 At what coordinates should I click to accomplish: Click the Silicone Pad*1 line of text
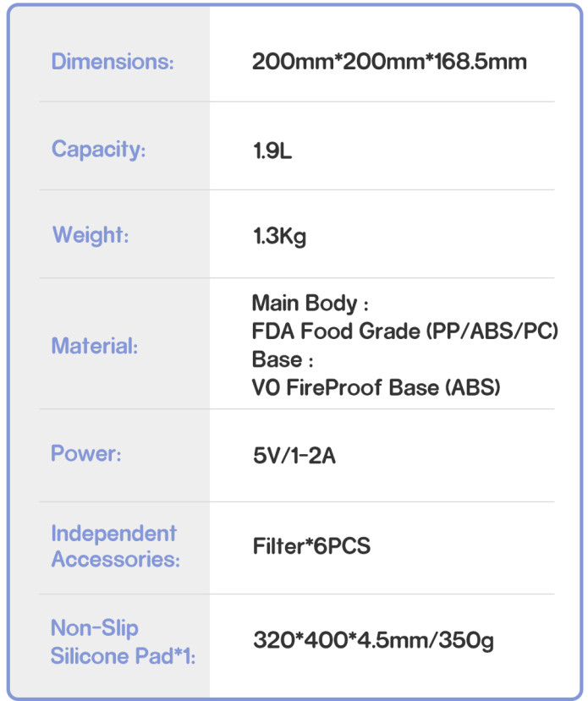[x=123, y=656]
